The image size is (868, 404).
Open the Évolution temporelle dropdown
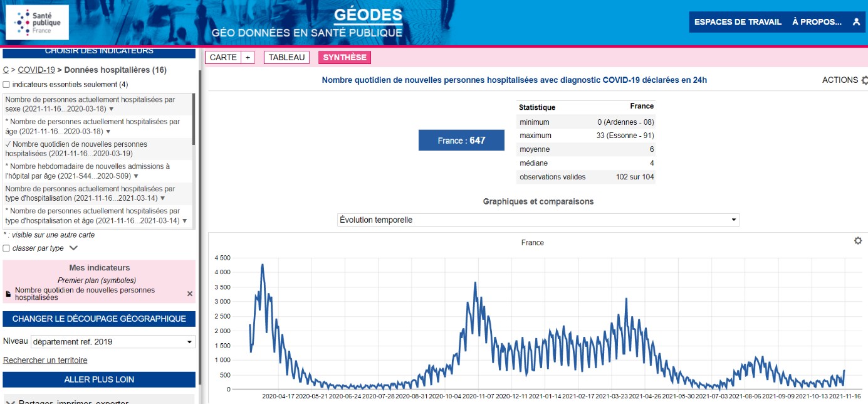point(538,220)
